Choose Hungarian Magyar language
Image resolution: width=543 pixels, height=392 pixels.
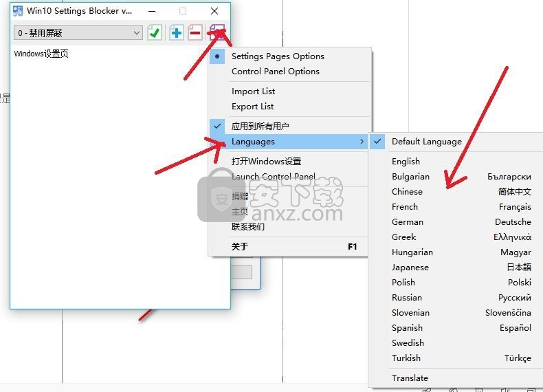point(456,252)
